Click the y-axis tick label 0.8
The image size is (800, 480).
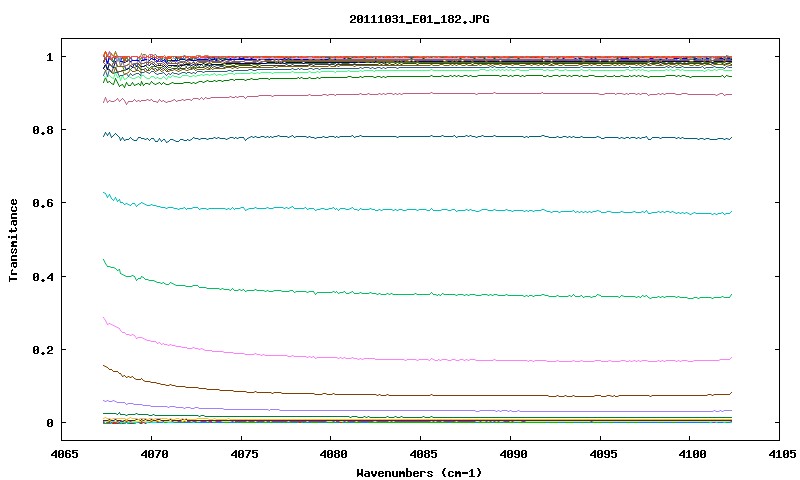click(x=43, y=130)
